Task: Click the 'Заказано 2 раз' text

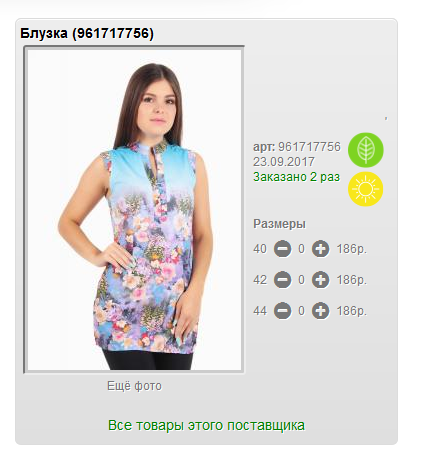Action: 296,177
